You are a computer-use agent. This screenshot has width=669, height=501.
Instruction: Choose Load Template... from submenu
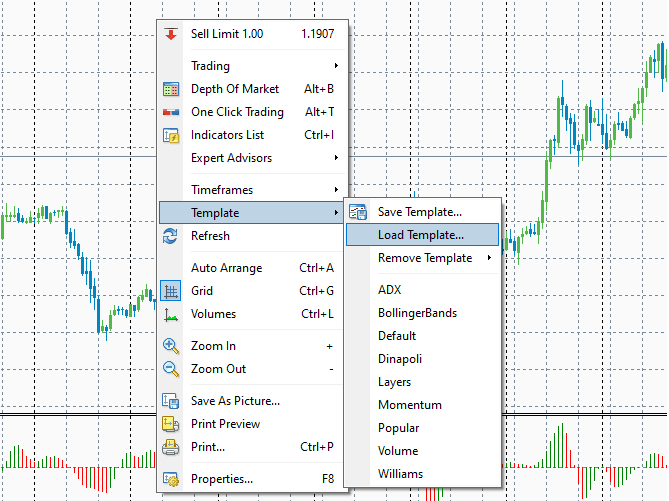point(422,235)
